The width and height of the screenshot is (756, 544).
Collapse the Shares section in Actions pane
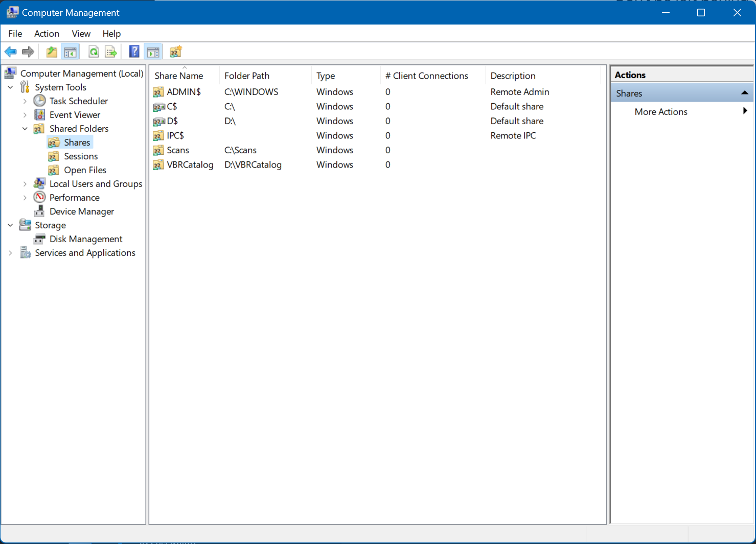pyautogui.click(x=744, y=92)
